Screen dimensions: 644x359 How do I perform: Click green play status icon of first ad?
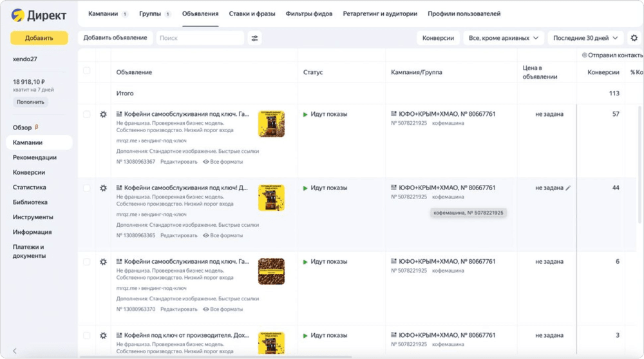pyautogui.click(x=305, y=114)
